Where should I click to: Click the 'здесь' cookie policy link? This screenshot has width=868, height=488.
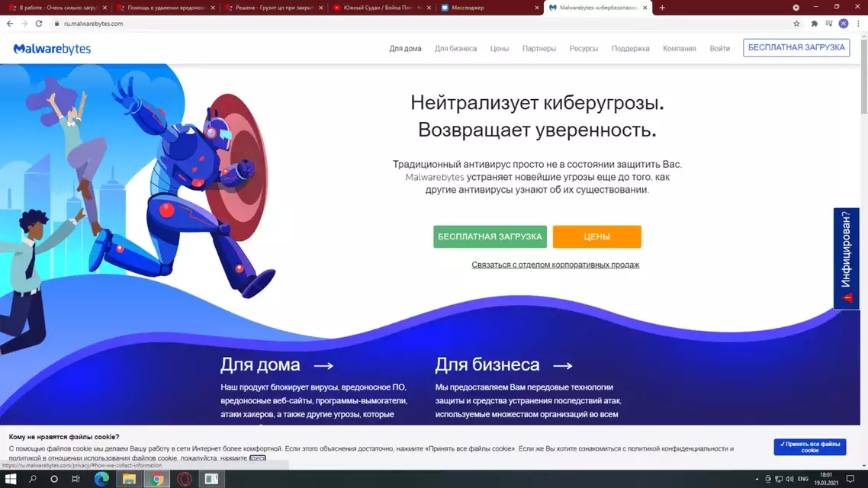coord(257,458)
